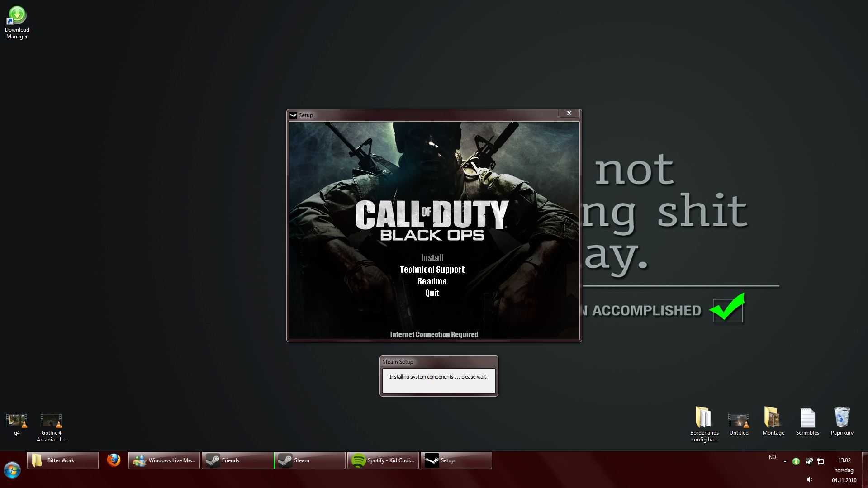Click the NO language indicator

pyautogui.click(x=773, y=457)
